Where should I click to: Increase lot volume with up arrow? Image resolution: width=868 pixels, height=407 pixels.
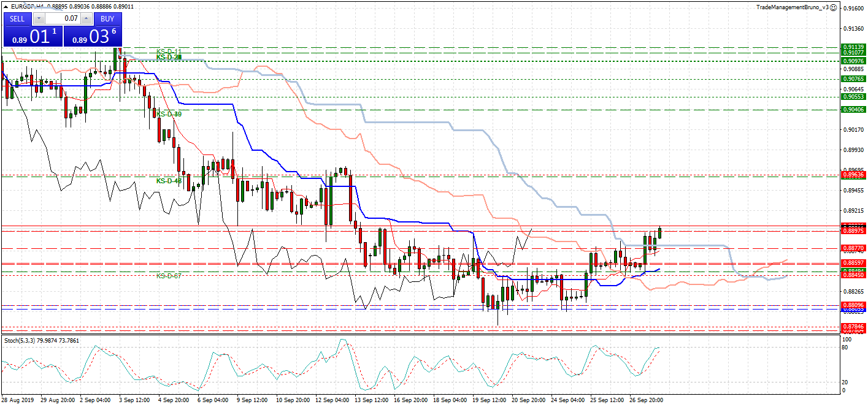[x=86, y=18]
